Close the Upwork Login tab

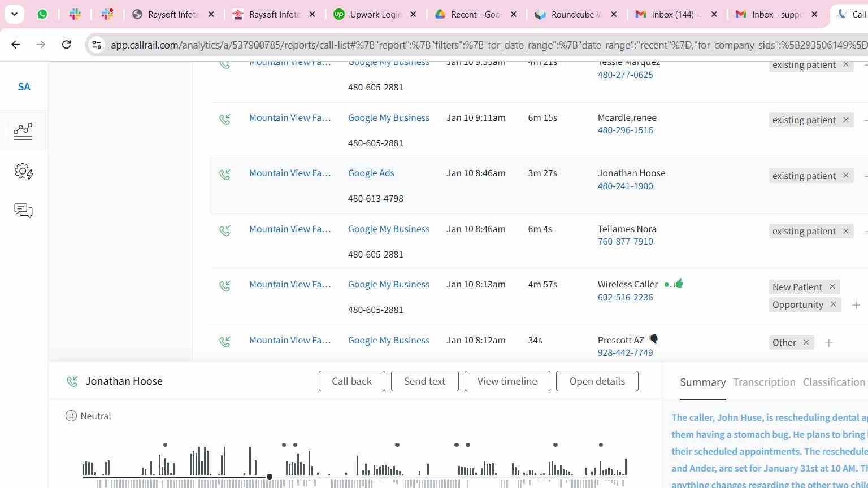(x=413, y=14)
